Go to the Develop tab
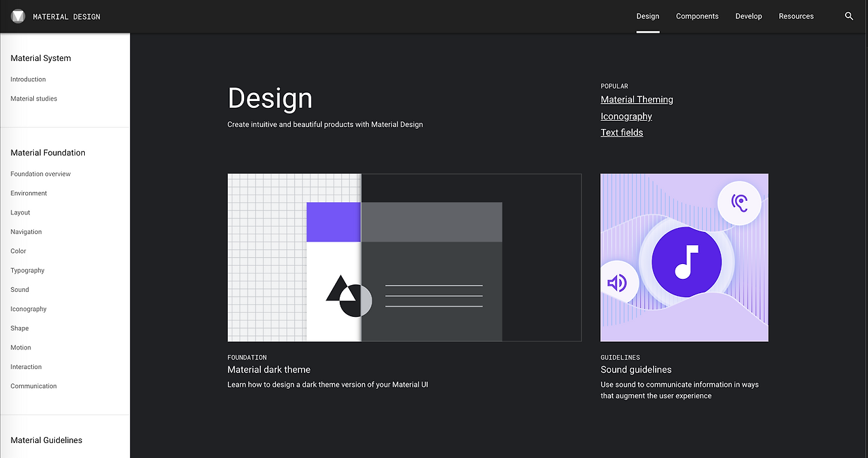Viewport: 868px width, 458px height. point(749,16)
